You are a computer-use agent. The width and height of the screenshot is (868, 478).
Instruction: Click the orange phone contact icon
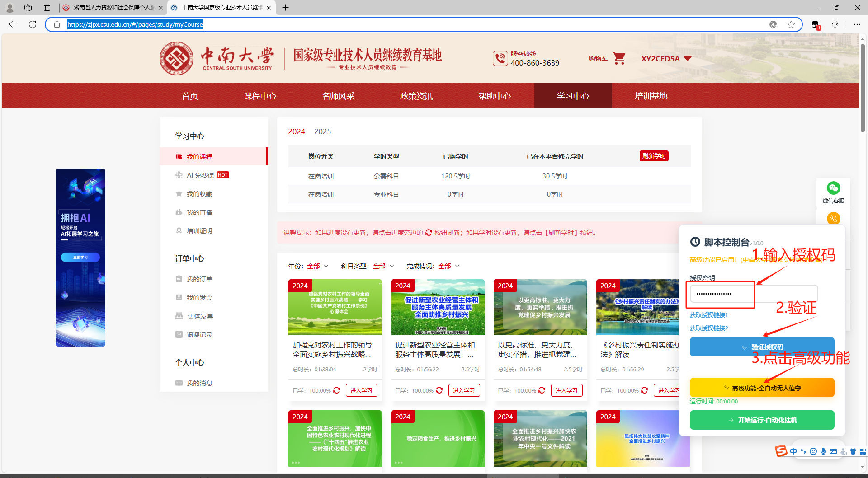(833, 219)
